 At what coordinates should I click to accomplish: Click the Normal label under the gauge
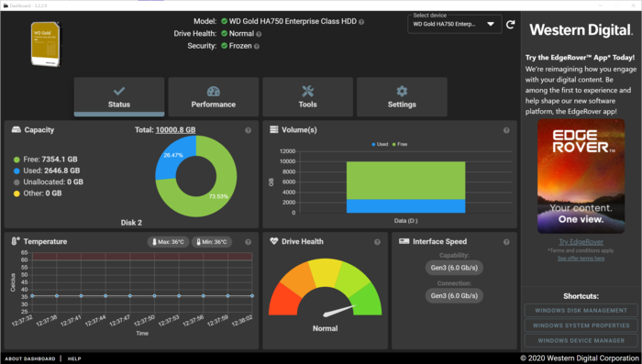point(325,328)
